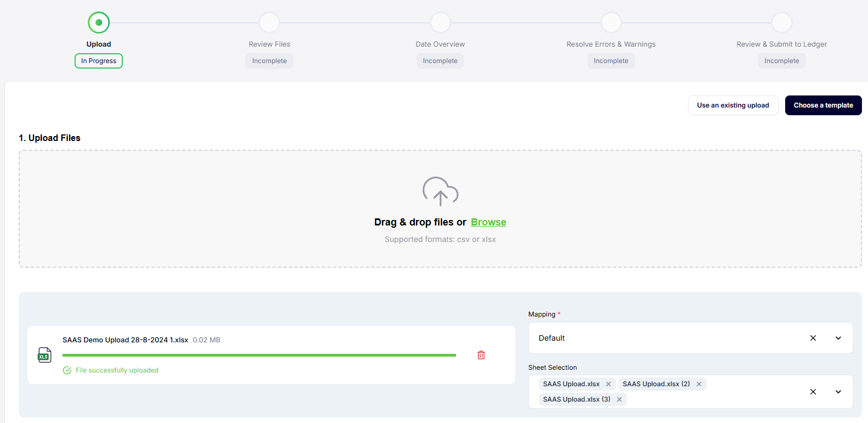868x423 pixels.
Task: Click the Upload step label
Action: click(99, 44)
